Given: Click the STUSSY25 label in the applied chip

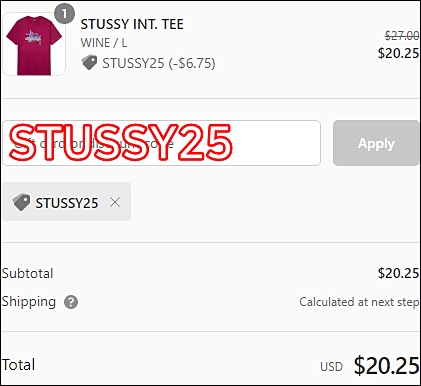Looking at the screenshot, I should [67, 203].
